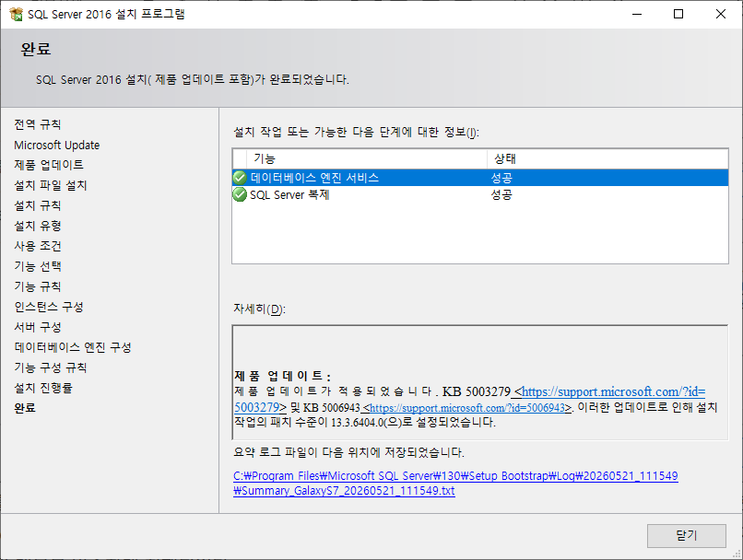Click the bold 완료 step in sidebar
This screenshot has height=560, width=743.
point(25,408)
